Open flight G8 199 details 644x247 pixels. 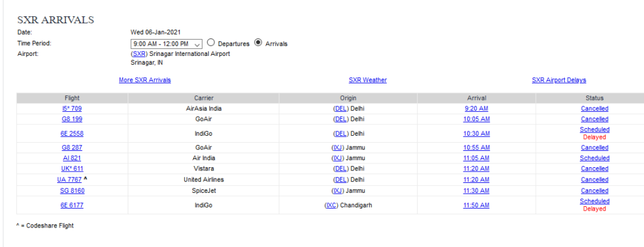pyautogui.click(x=72, y=119)
